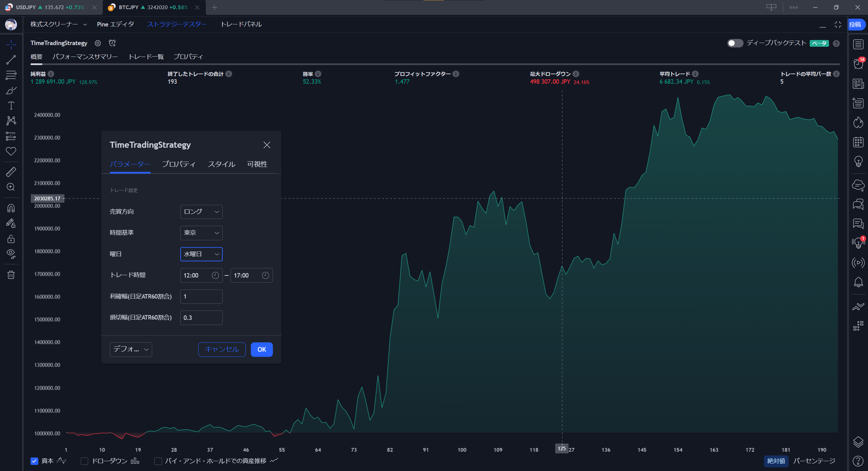Open the 売買方向 dropdown

(201, 212)
